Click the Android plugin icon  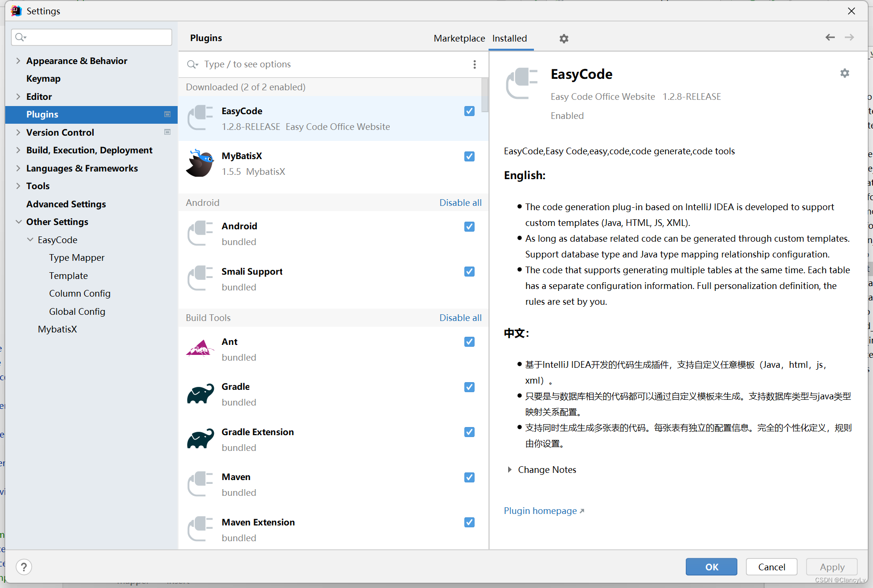200,234
